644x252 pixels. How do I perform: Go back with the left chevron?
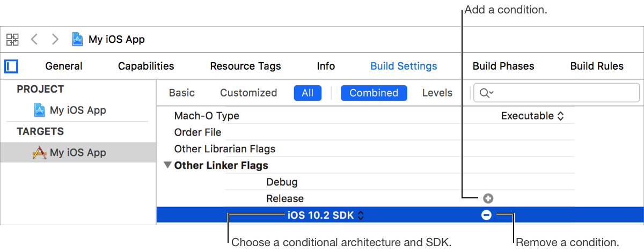pos(34,39)
